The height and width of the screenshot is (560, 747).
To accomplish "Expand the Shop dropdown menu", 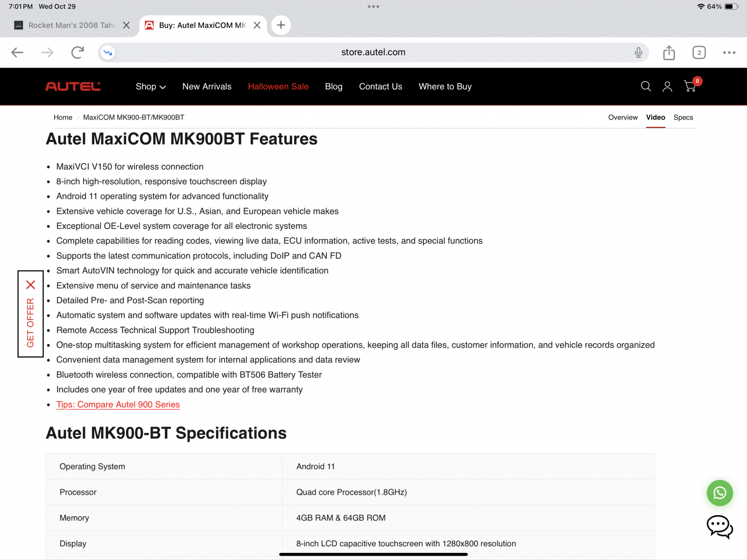I will [x=151, y=87].
